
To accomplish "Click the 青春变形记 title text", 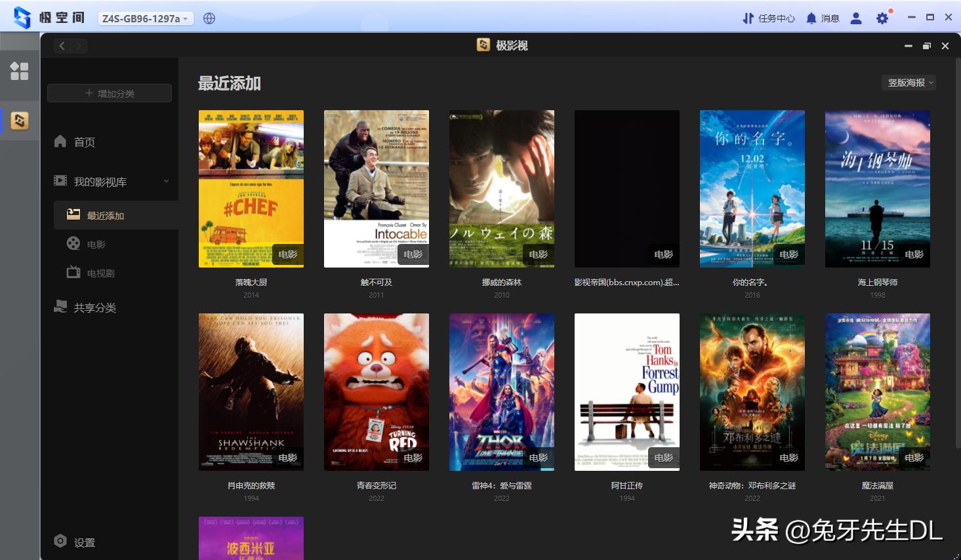I will (x=377, y=485).
